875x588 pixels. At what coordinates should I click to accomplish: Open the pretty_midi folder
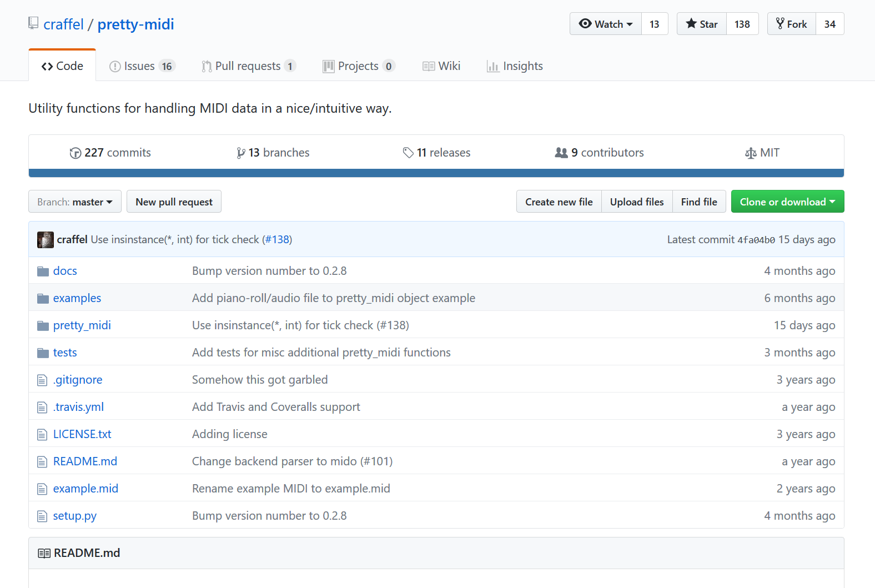coord(82,325)
